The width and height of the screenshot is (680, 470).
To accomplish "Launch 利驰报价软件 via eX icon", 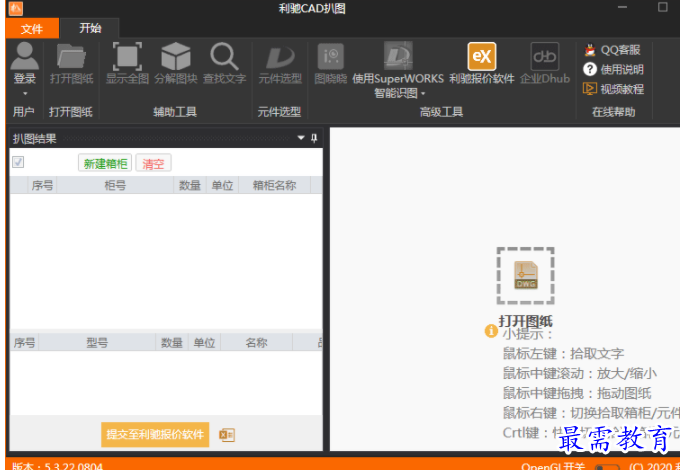I will [481, 56].
